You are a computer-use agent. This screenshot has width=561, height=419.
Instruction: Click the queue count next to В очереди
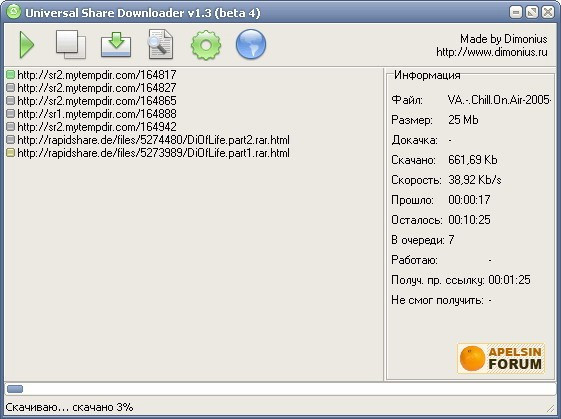pyautogui.click(x=451, y=240)
